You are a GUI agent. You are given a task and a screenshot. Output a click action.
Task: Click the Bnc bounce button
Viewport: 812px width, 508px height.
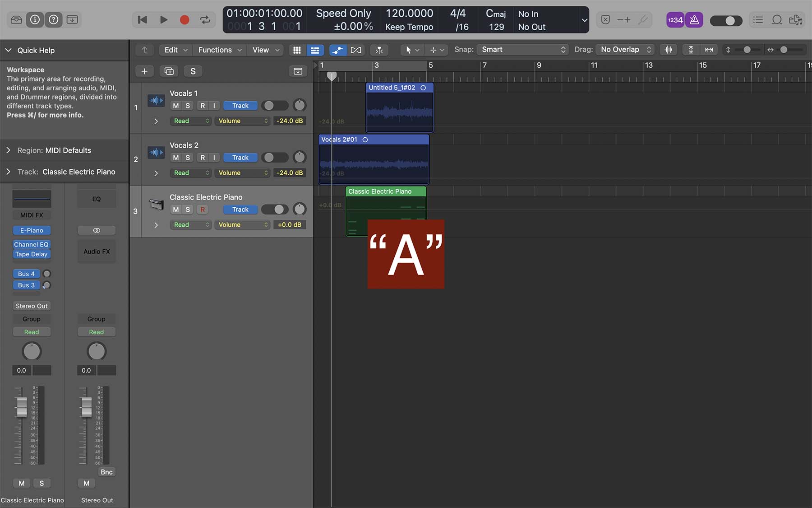click(x=106, y=472)
